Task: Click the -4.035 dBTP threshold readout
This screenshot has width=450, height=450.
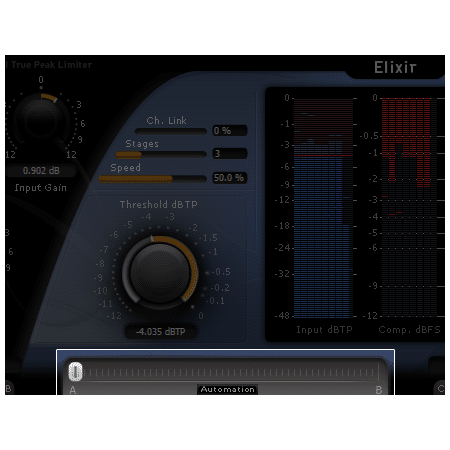Action: tap(160, 332)
